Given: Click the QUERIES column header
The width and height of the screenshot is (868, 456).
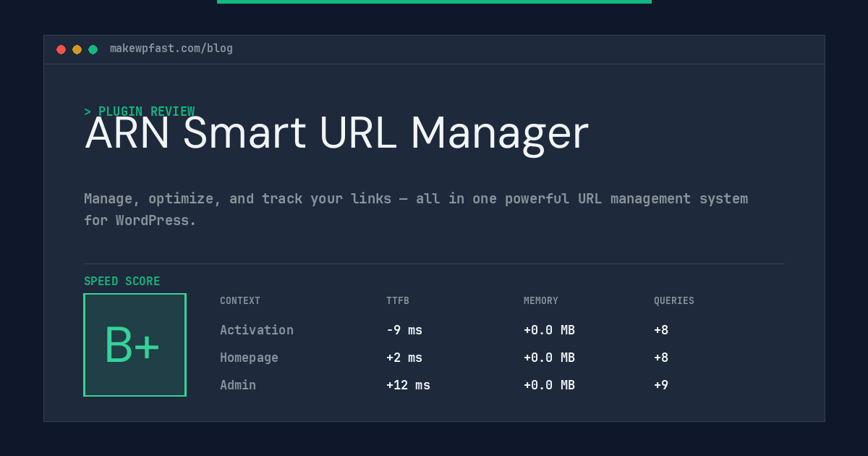Looking at the screenshot, I should pos(674,301).
